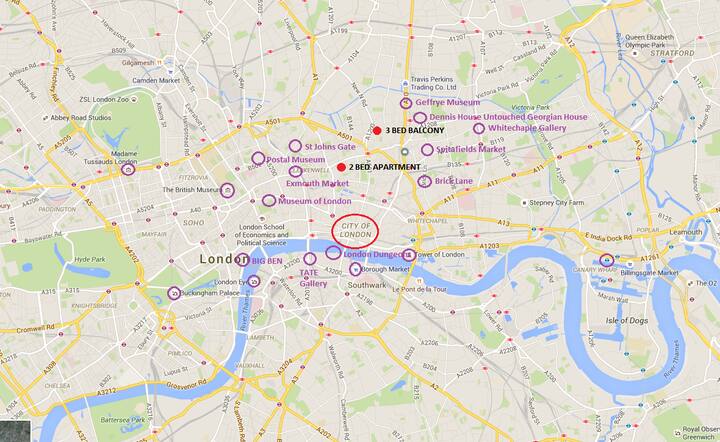Click the Camden Market shopping icon
Screen dimensions: 720x442
click(x=171, y=72)
